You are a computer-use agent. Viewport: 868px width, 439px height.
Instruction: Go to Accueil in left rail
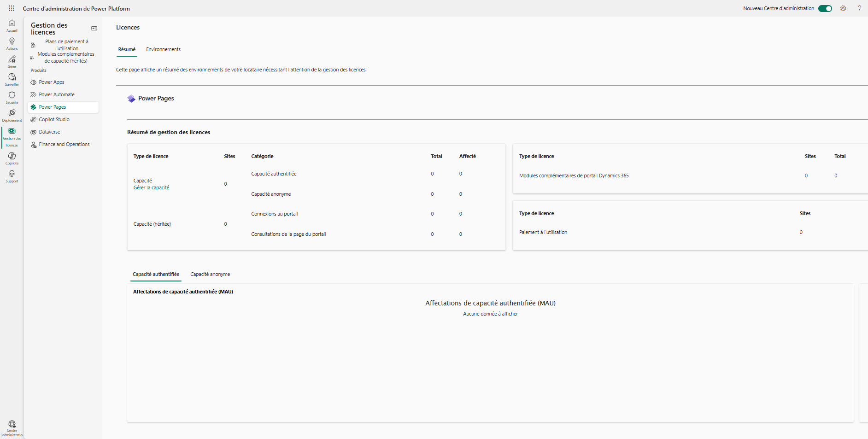[x=12, y=26]
